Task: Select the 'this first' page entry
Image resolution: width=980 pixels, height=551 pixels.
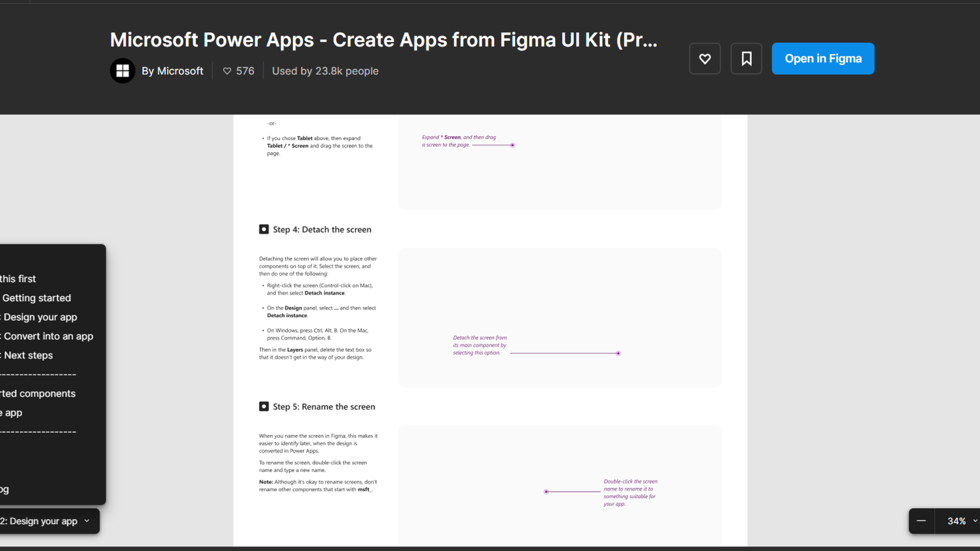Action: 18,279
